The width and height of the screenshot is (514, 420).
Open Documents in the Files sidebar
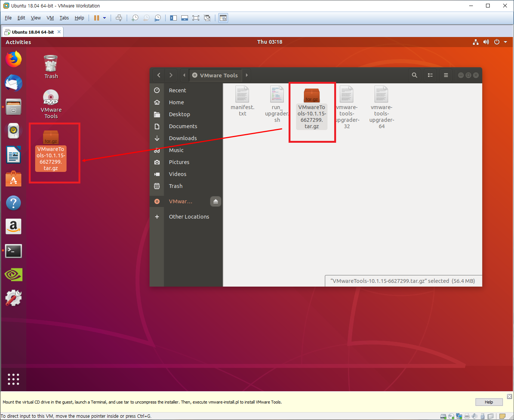186,126
